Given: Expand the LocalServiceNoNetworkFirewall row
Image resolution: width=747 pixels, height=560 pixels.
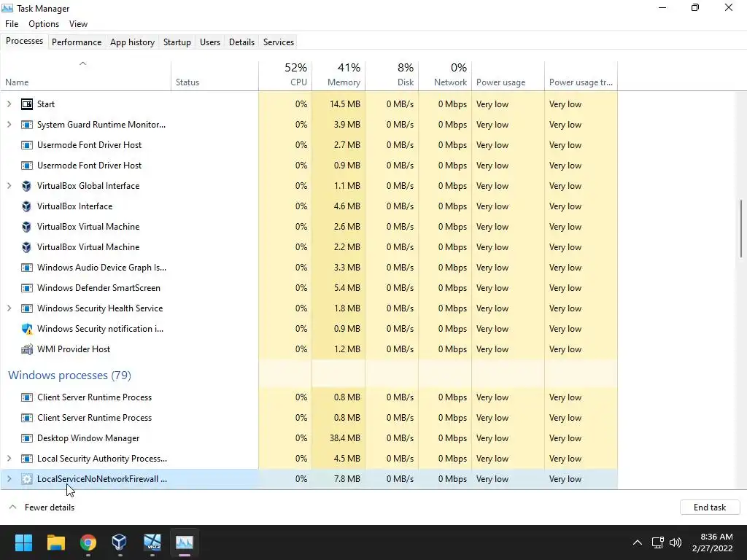Looking at the screenshot, I should pyautogui.click(x=9, y=479).
